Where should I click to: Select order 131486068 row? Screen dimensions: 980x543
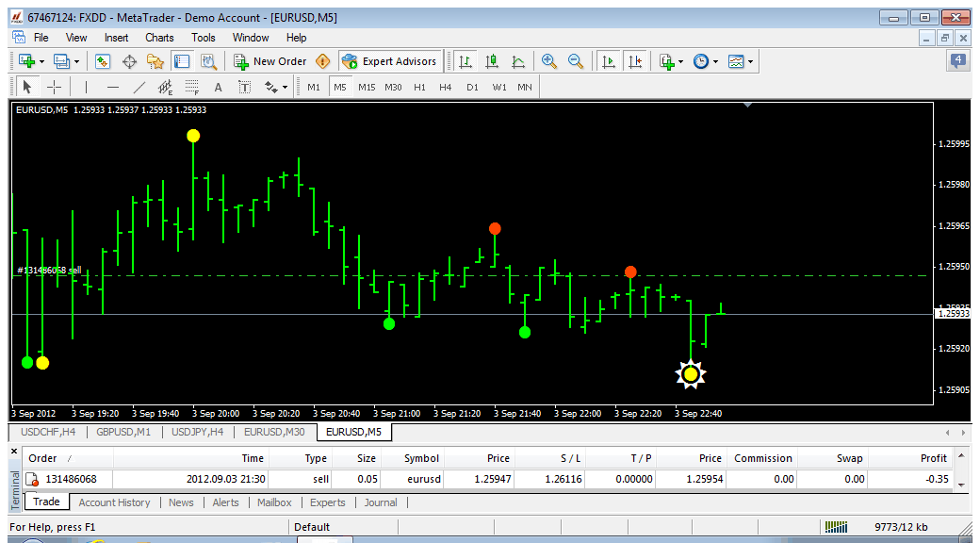pos(487,480)
